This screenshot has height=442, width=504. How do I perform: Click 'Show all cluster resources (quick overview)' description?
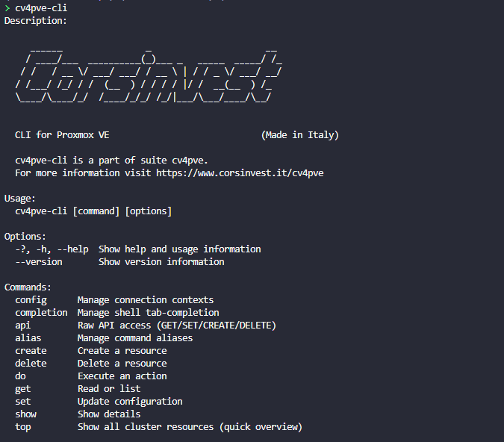190,427
